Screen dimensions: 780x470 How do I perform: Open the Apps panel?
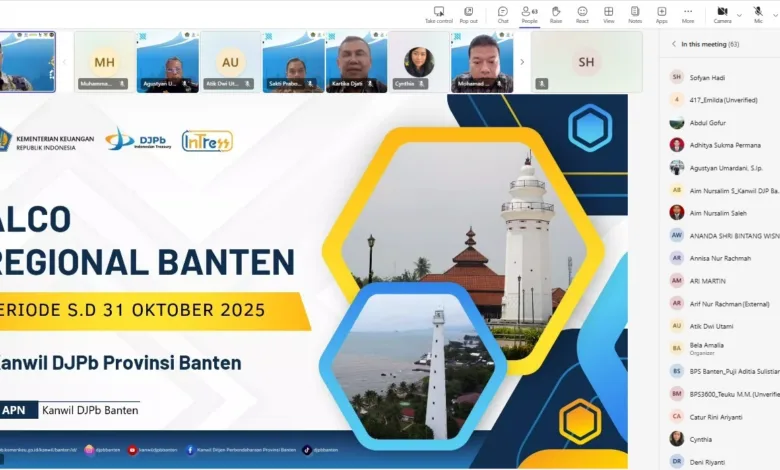pyautogui.click(x=661, y=13)
